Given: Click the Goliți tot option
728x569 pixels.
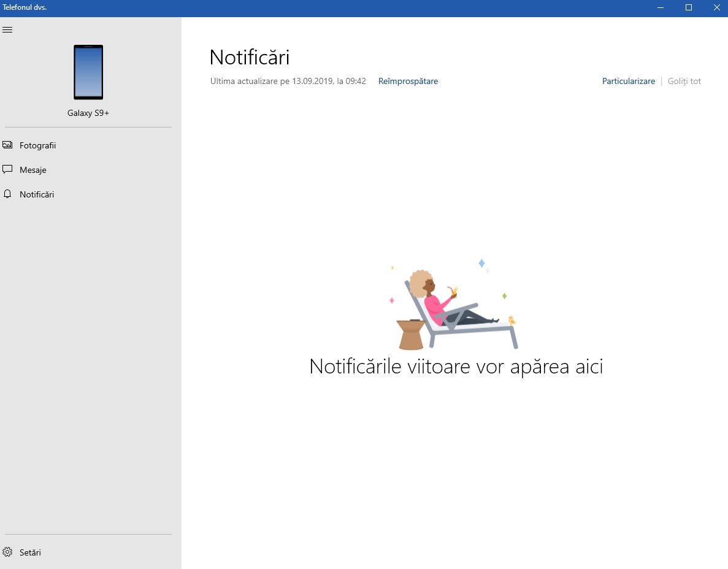Looking at the screenshot, I should pyautogui.click(x=684, y=81).
